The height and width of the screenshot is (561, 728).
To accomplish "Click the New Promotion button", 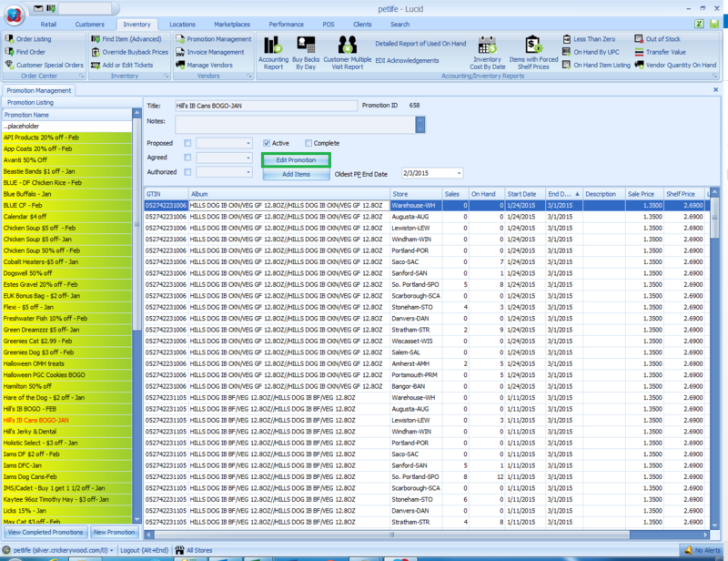I will (115, 532).
